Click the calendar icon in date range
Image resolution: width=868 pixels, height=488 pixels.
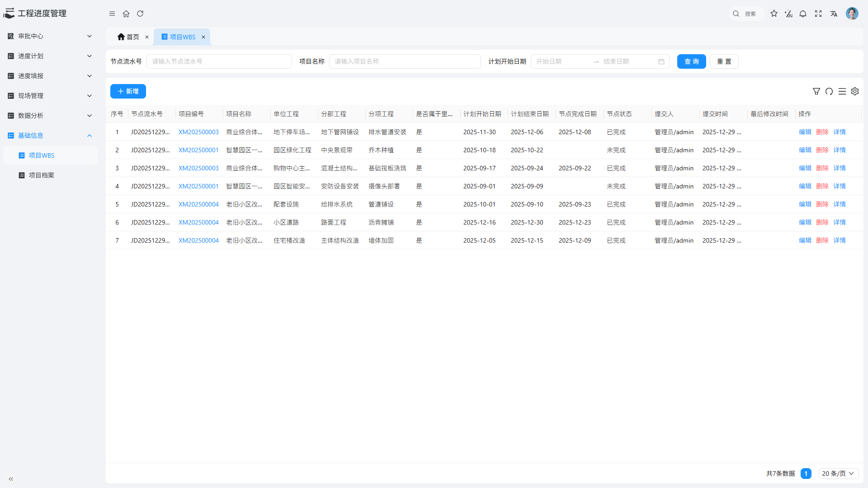(661, 61)
